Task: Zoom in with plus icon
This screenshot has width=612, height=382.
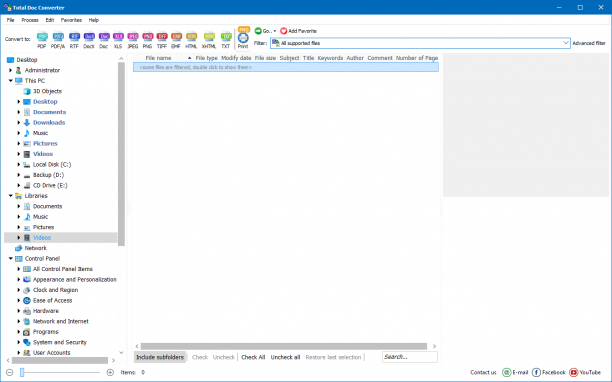Action: 110,372
